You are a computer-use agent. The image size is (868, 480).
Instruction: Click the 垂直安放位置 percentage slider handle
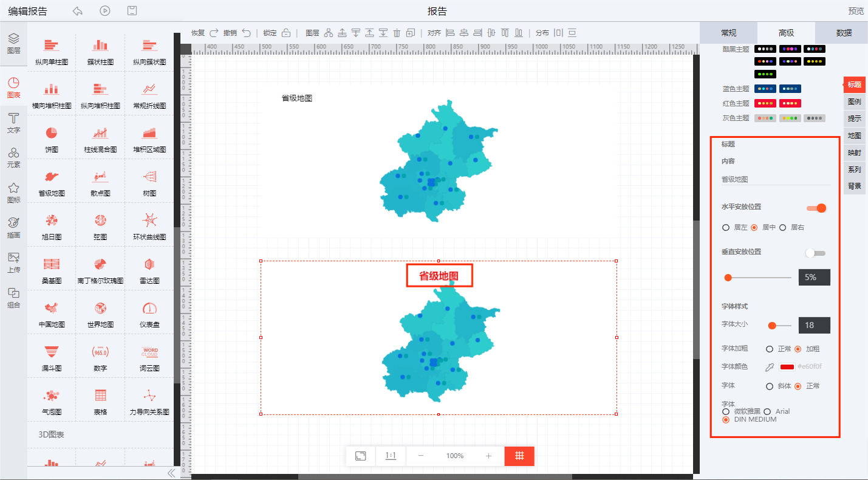pyautogui.click(x=728, y=278)
